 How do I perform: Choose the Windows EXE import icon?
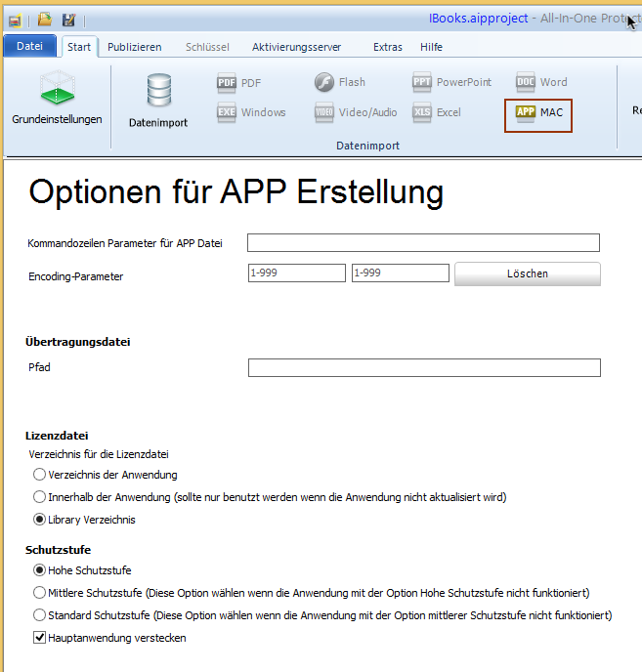tap(227, 112)
